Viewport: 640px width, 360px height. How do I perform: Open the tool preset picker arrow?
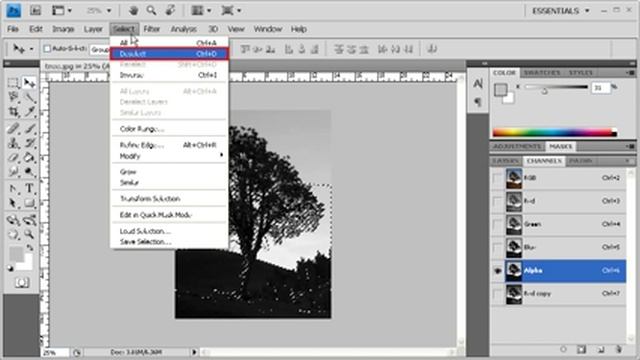32,49
